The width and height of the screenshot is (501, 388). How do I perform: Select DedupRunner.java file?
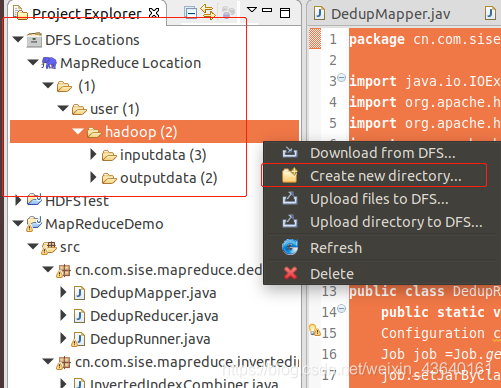150,339
